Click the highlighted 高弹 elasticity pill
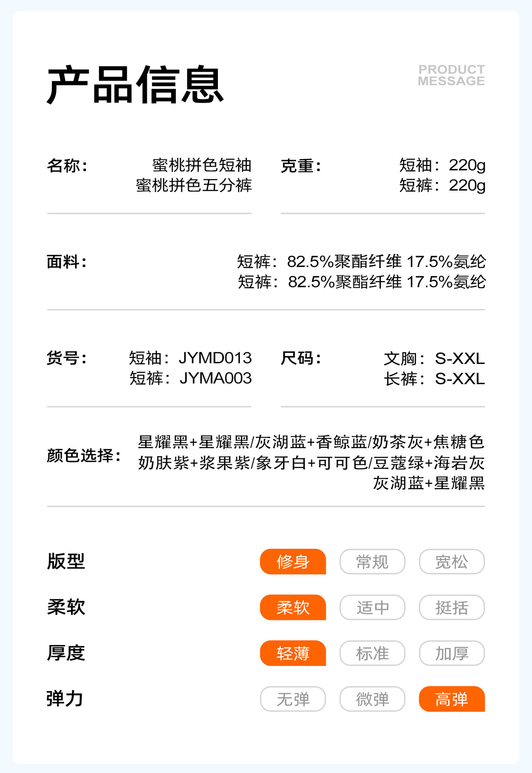The image size is (532, 773). (x=451, y=699)
